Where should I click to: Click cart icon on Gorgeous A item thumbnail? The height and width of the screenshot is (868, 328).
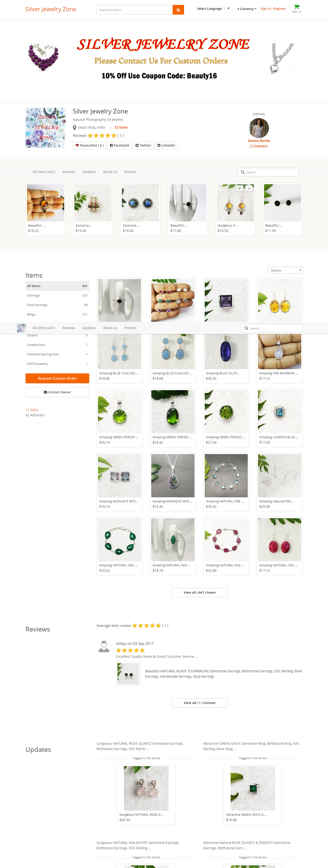pyautogui.click(x=249, y=188)
